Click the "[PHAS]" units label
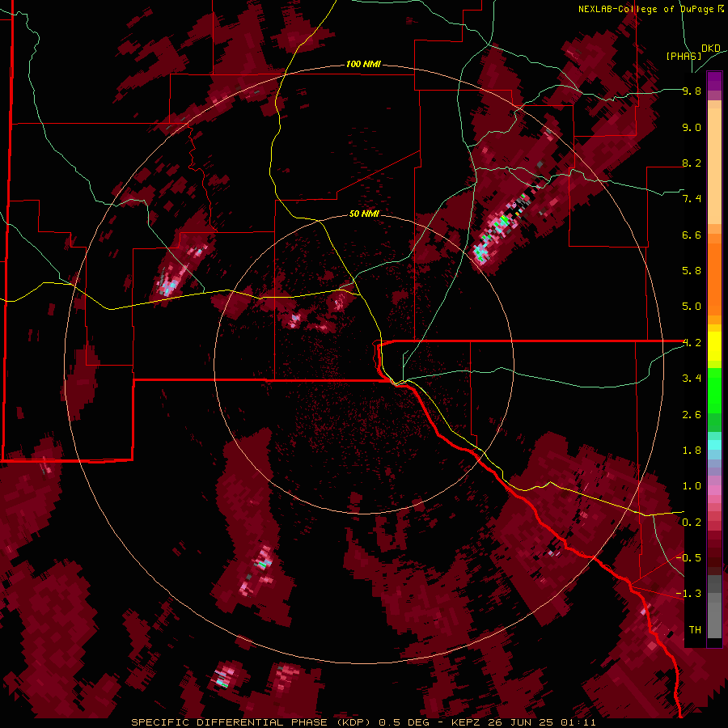 [684, 57]
